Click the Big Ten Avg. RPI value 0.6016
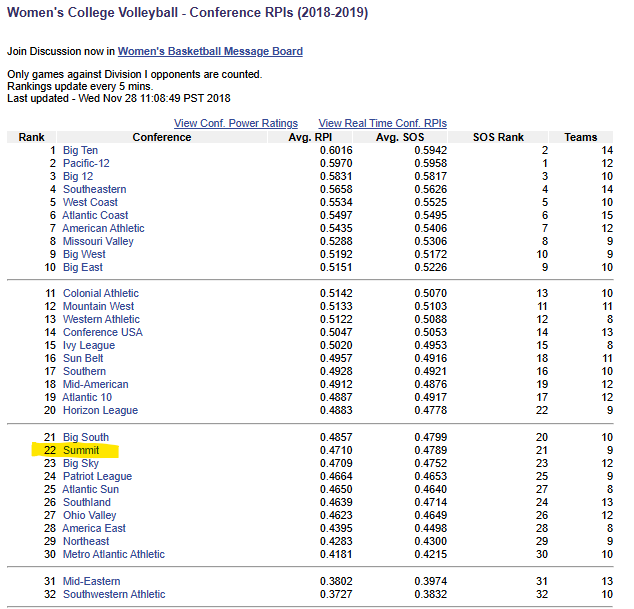 click(336, 150)
